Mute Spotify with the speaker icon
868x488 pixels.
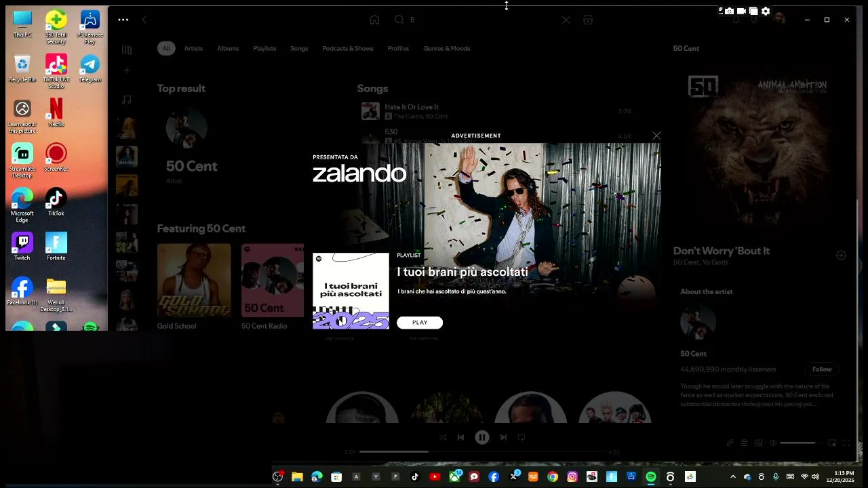click(x=772, y=443)
